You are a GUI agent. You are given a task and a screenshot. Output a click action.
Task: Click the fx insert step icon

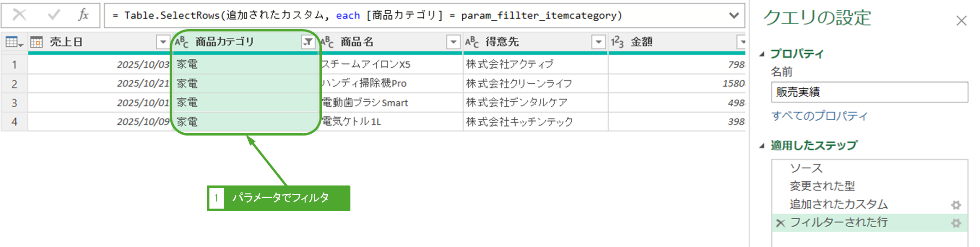83,15
